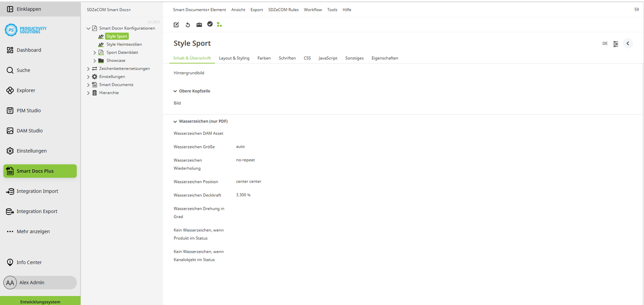Expand the Sport Datenblatt tree node
Screen dimensions: 644x305
[94, 52]
